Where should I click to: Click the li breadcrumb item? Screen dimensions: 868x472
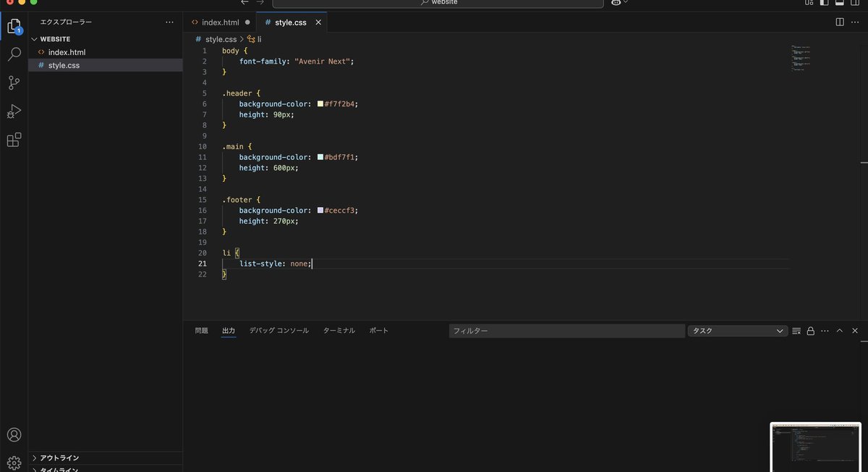pos(259,39)
